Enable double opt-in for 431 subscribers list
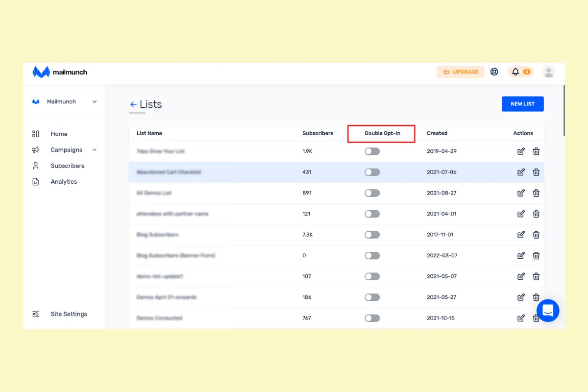 tap(372, 172)
